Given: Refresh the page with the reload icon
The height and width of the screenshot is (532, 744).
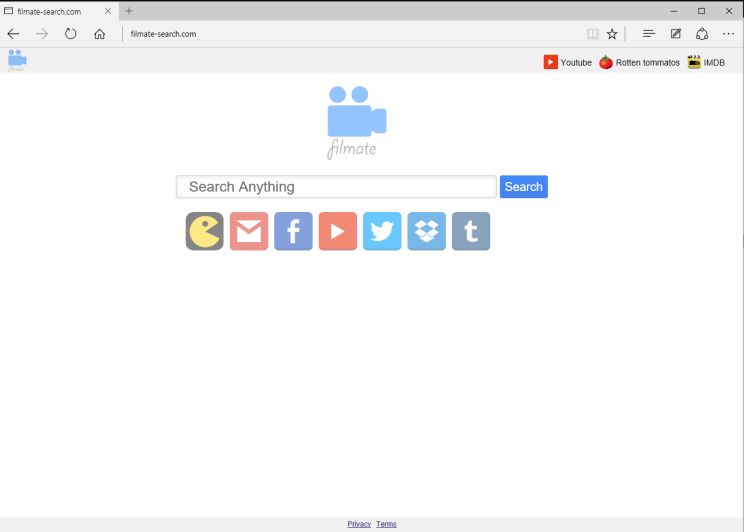Looking at the screenshot, I should click(x=71, y=34).
